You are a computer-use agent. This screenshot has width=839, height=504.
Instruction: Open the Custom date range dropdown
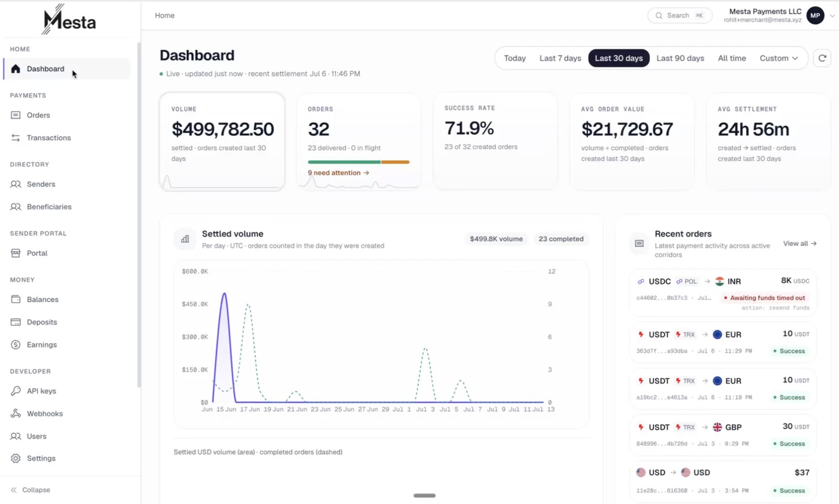click(779, 58)
